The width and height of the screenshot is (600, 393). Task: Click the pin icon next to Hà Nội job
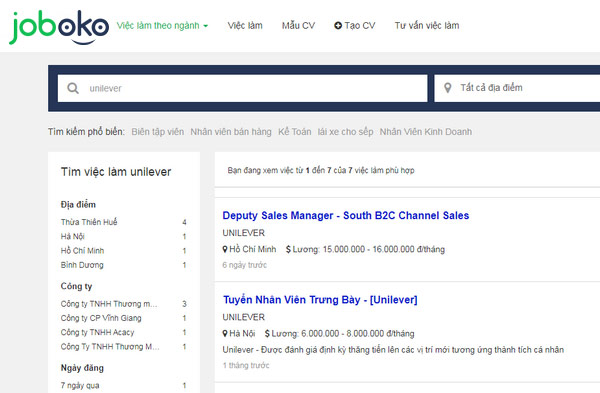[x=225, y=333]
